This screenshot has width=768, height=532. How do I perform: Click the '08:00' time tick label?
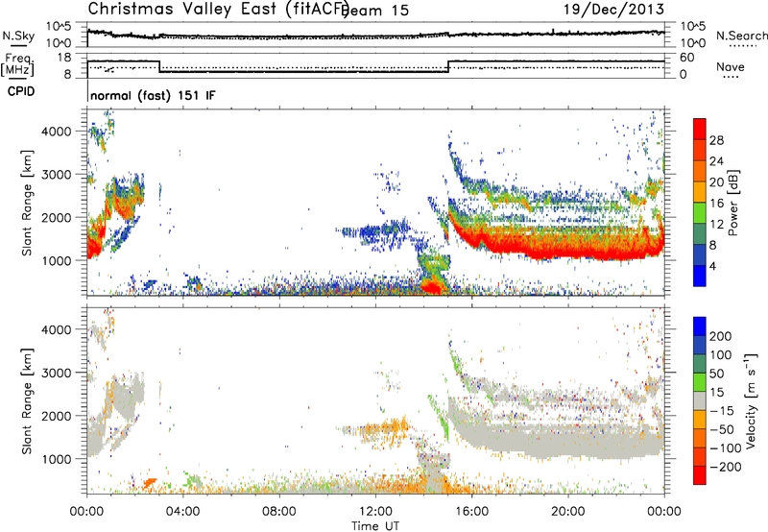tap(279, 512)
